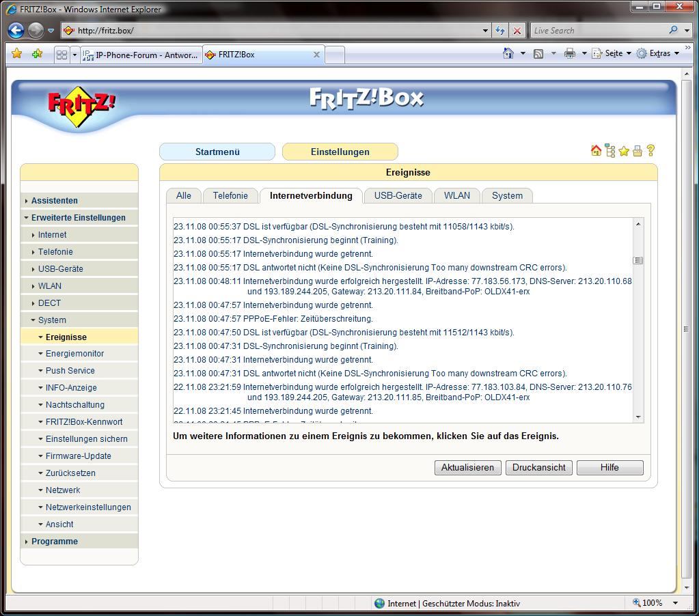Screen dimensions: 699x616
Task: Select the Internetverbindung tab
Action: point(311,195)
